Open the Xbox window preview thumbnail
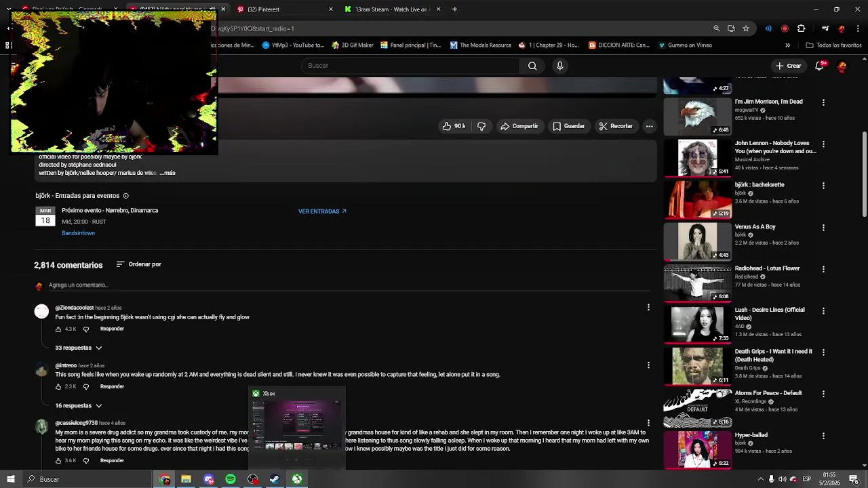Image resolution: width=868 pixels, height=488 pixels. [x=297, y=426]
